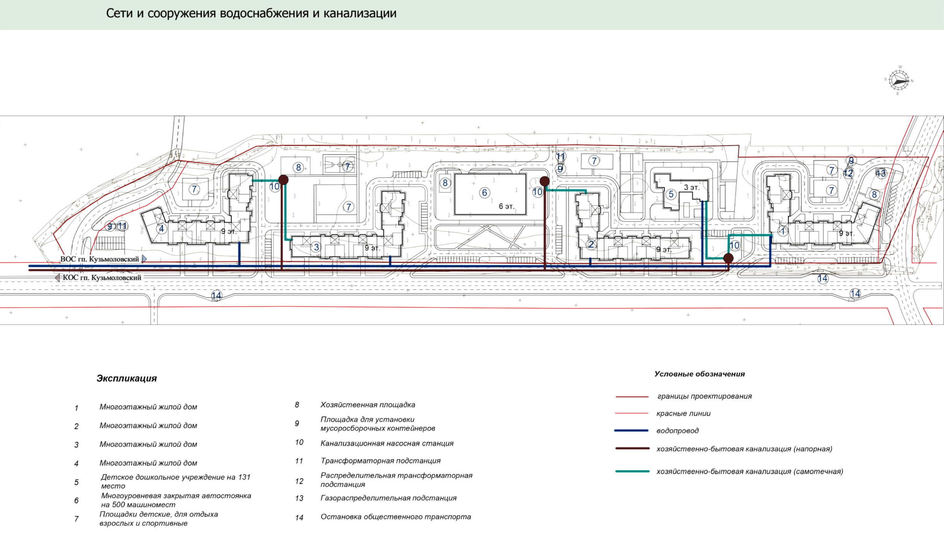Image resolution: width=944 pixels, height=560 pixels.
Task: Click circled marker 6 on the parking building
Action: tap(485, 193)
